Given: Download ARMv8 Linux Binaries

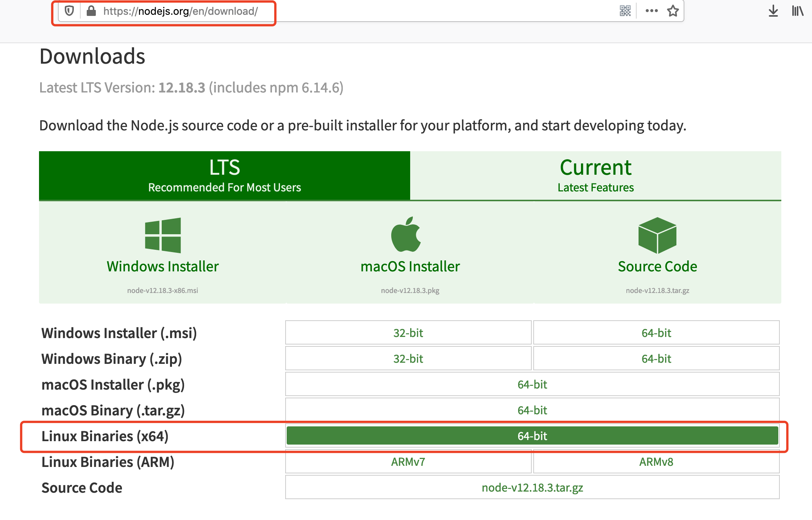Looking at the screenshot, I should (656, 462).
